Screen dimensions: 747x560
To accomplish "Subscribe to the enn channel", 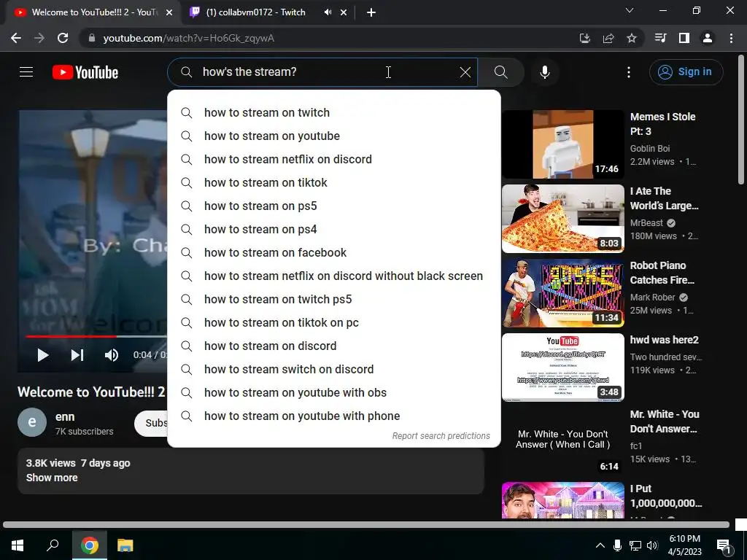I will point(151,423).
